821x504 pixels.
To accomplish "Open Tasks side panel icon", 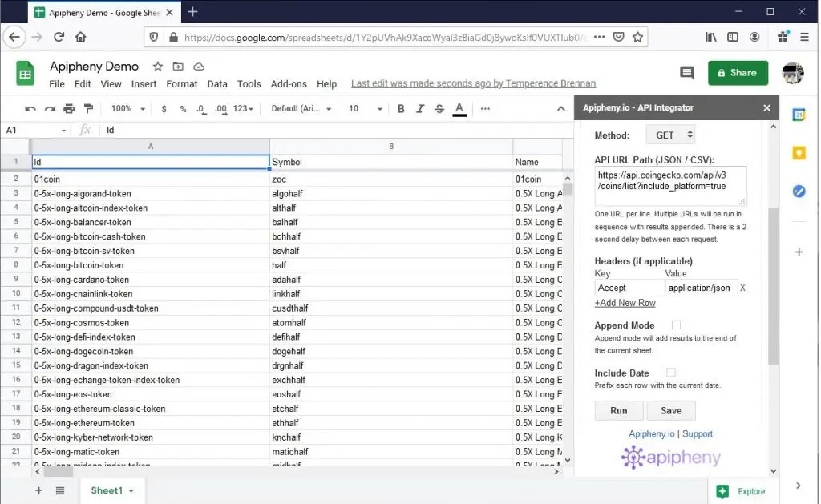I will click(799, 192).
